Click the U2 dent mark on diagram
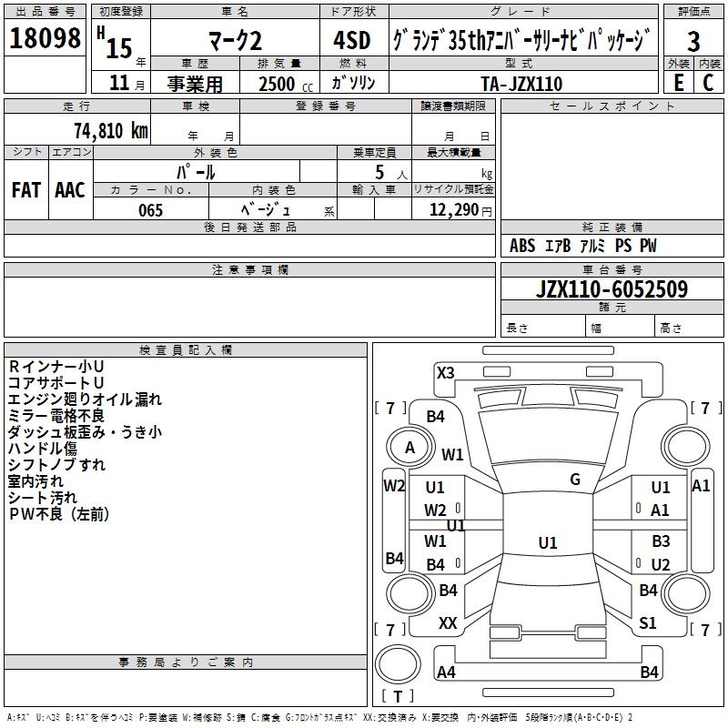 coord(660,564)
